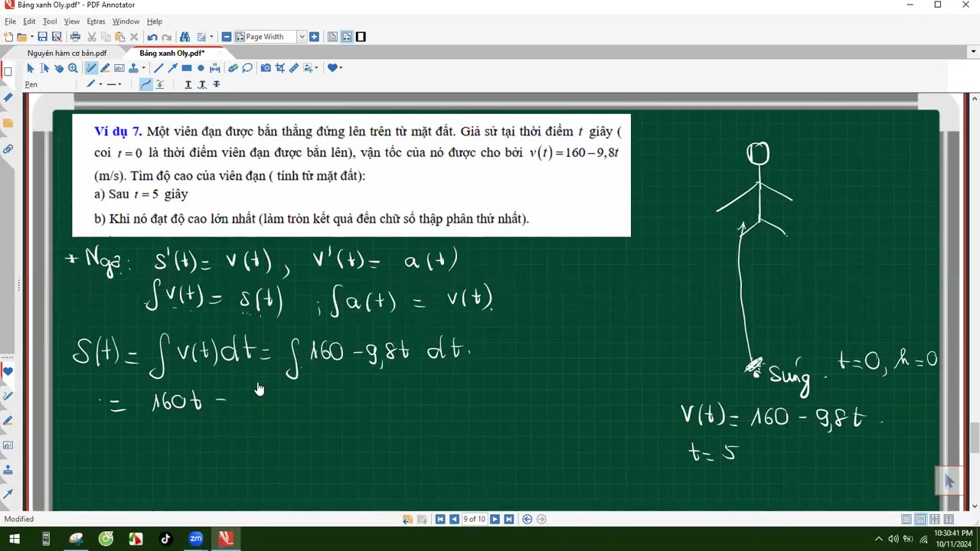Expand the pen line width dropdown
Screen dimensions: 980x551
(x=119, y=84)
